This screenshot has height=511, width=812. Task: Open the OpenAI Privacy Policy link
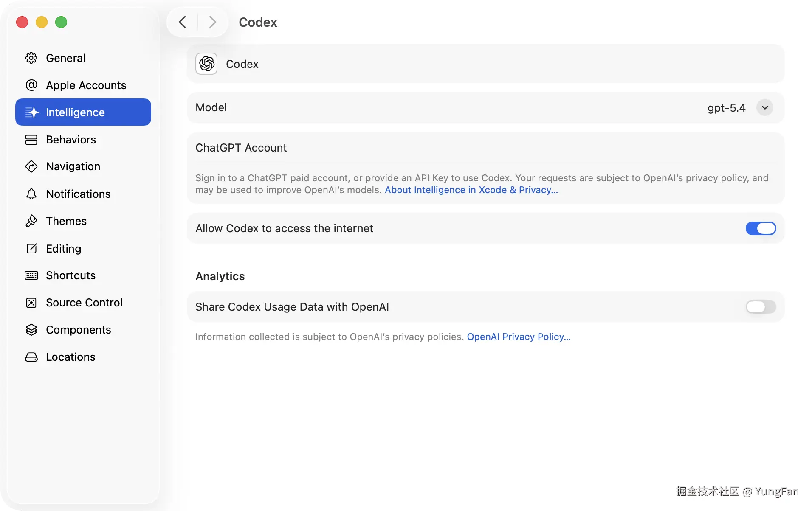(x=519, y=337)
